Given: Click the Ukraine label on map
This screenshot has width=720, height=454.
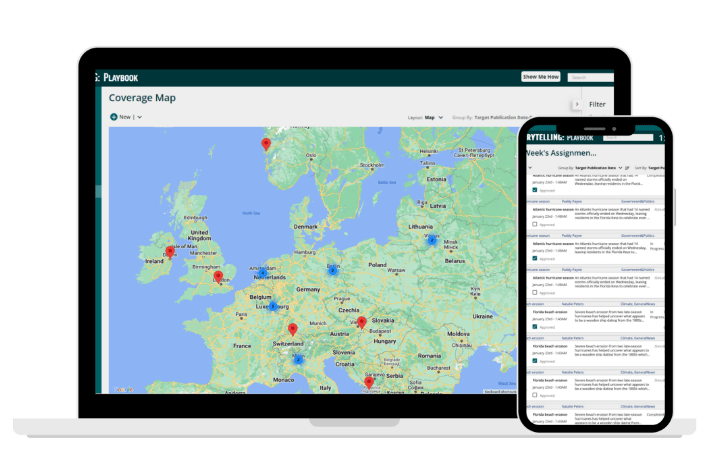Looking at the screenshot, I should pos(483,316).
